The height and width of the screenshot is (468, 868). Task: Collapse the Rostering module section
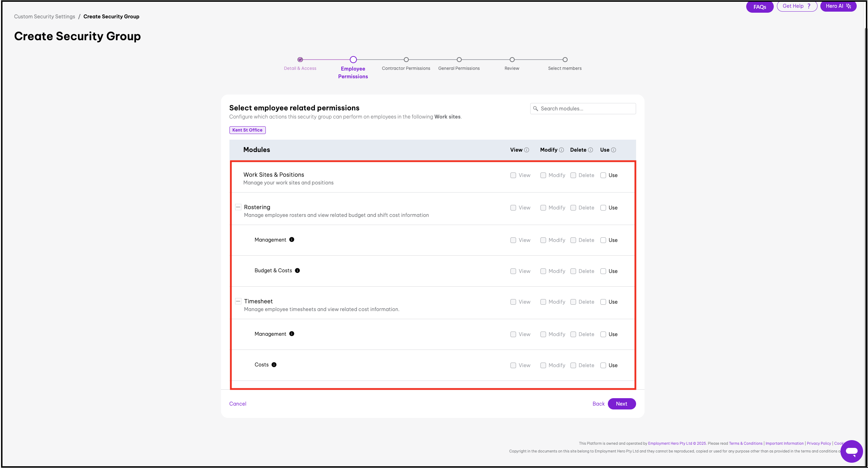tap(238, 207)
